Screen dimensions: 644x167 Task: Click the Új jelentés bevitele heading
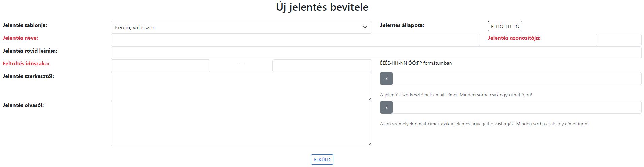tap(322, 7)
